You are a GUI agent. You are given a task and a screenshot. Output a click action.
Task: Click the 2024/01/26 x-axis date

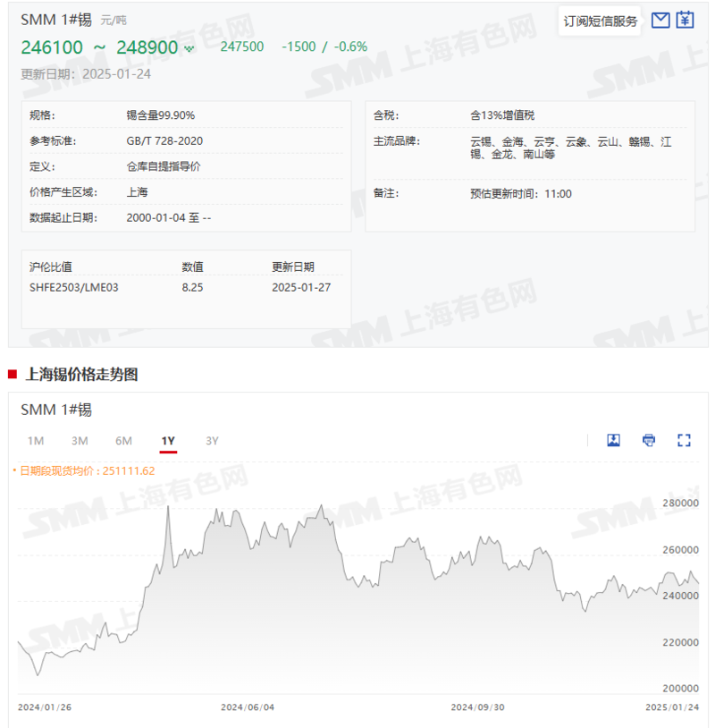(45, 707)
